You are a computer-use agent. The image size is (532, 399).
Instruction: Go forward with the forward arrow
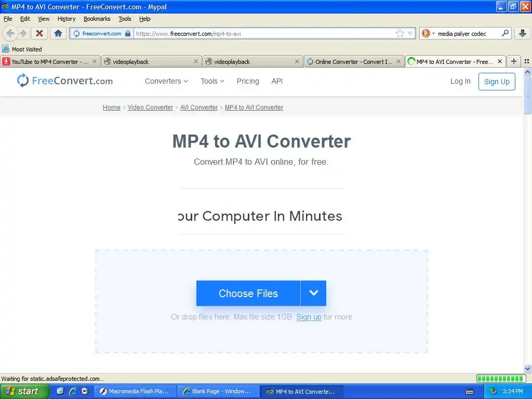pos(23,33)
